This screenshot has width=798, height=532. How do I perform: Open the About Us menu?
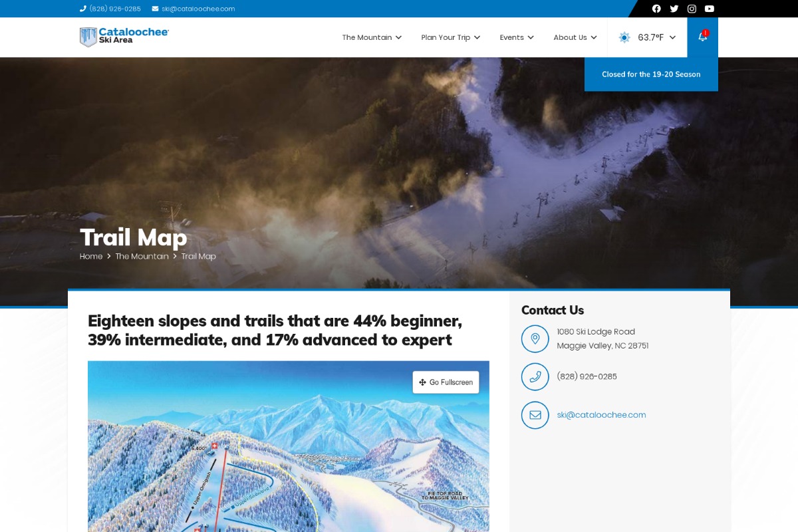[x=575, y=37]
